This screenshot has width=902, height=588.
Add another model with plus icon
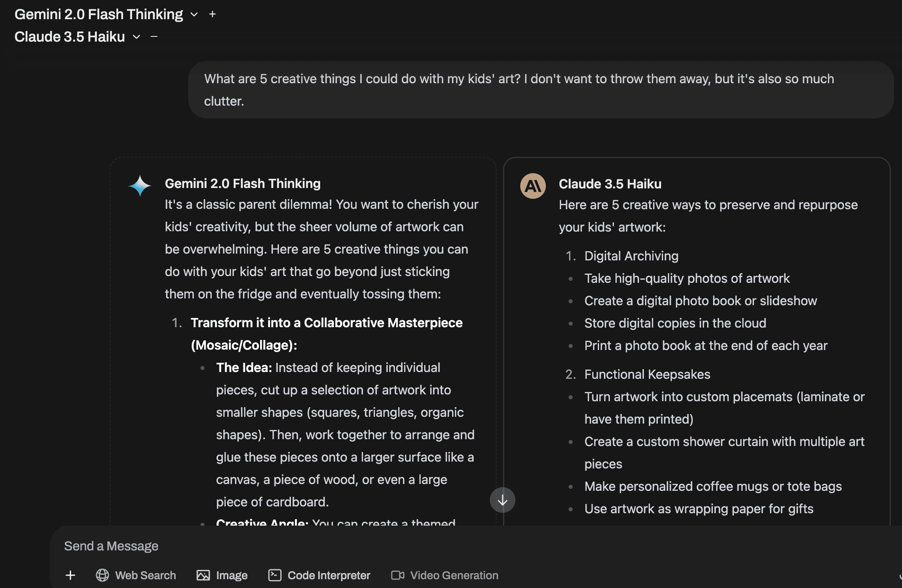(212, 14)
